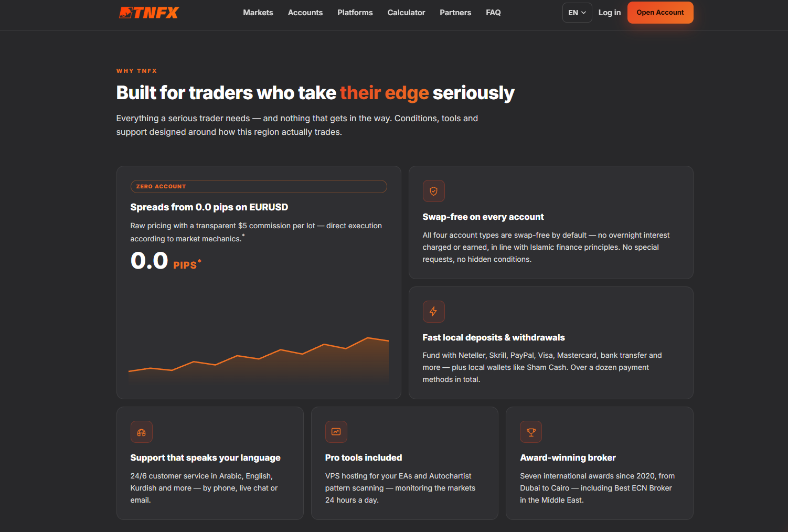Screen dimensions: 788x532
Task: Click the headset support icon
Action: point(141,432)
